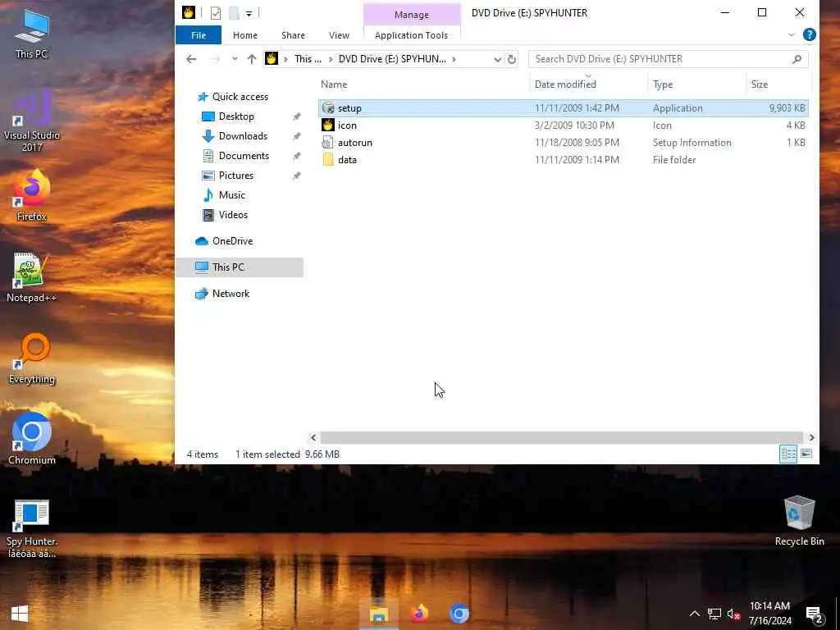Image resolution: width=840 pixels, height=630 pixels.
Task: Open This PC desktop icon
Action: 32,34
